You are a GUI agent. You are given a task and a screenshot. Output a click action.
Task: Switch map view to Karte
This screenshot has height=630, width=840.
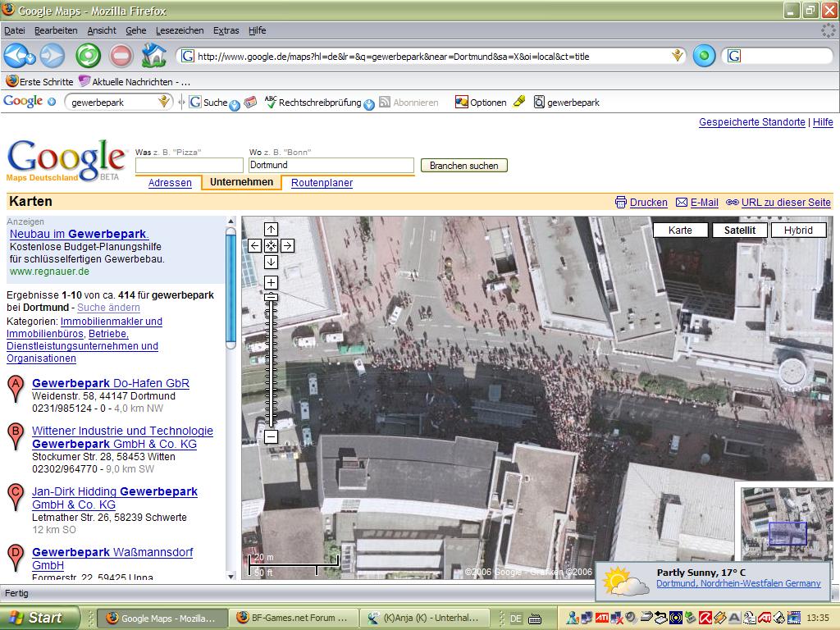click(680, 230)
